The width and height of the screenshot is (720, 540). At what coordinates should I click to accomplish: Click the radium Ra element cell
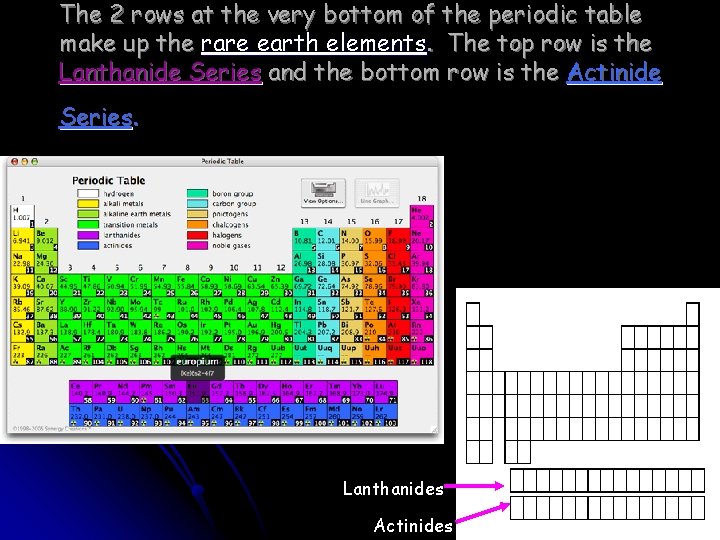(46, 354)
